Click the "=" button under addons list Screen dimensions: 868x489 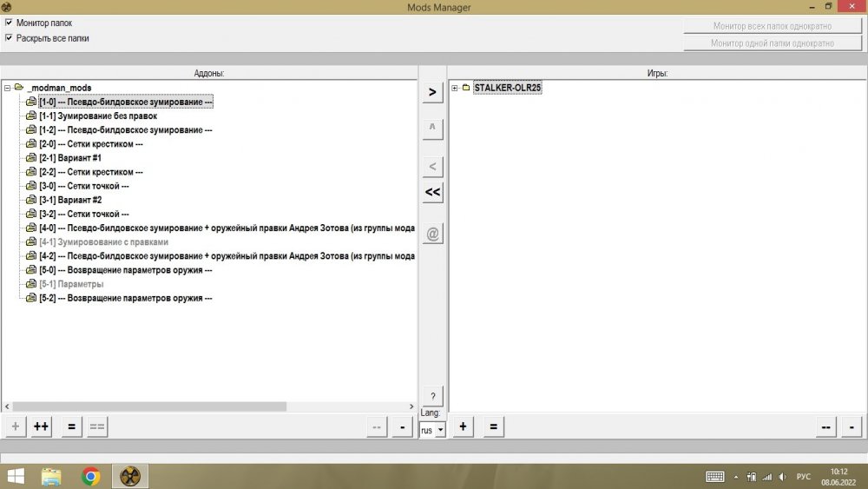click(x=71, y=426)
